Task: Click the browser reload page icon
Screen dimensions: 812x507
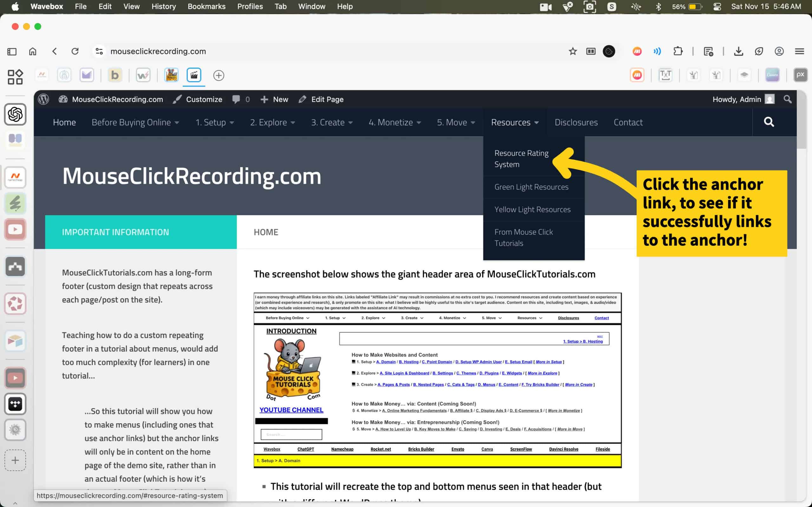Action: [75, 51]
